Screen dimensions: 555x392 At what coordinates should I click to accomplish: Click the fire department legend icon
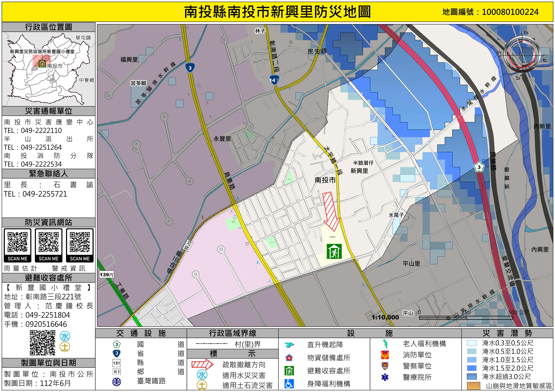coord(385,355)
